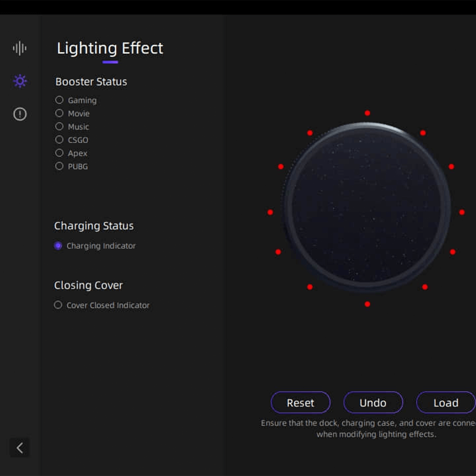Click the Undo button
Screen dimensions: 476x476
point(373,403)
